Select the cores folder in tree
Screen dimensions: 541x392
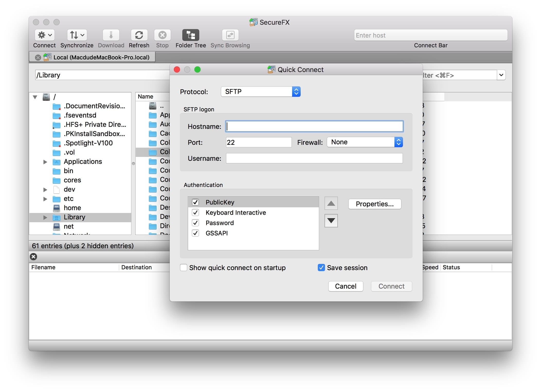[72, 180]
